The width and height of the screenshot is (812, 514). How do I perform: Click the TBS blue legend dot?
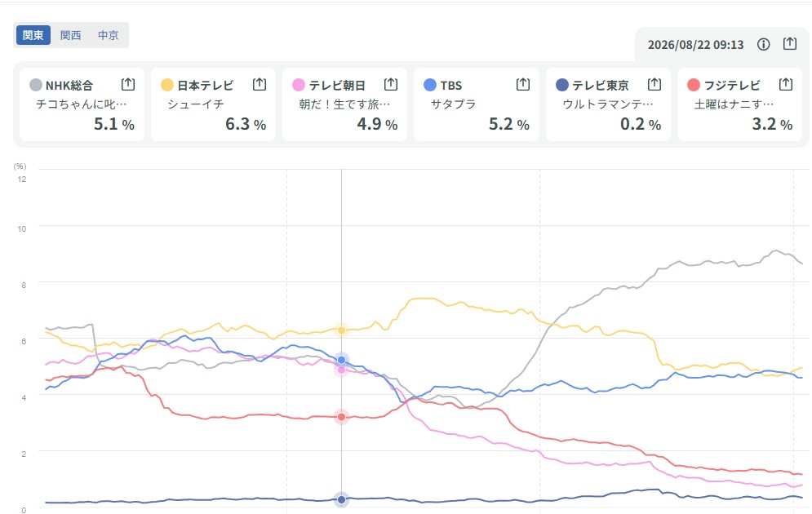[x=430, y=85]
